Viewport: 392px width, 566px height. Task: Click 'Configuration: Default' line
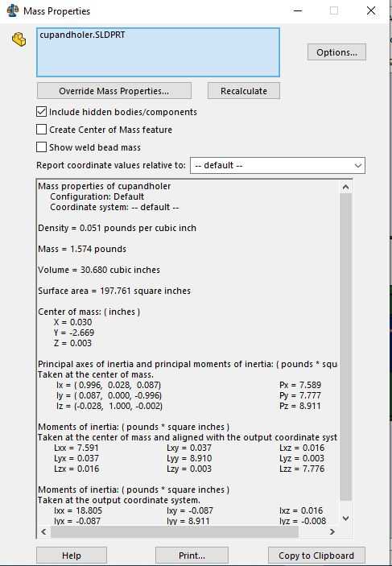[x=97, y=196]
